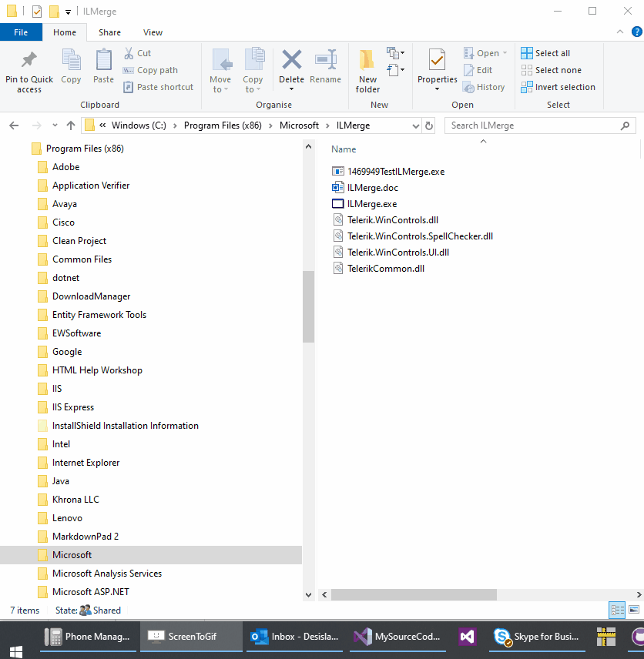
Task: Click the Copy path ribbon icon
Action: pyautogui.click(x=149, y=69)
